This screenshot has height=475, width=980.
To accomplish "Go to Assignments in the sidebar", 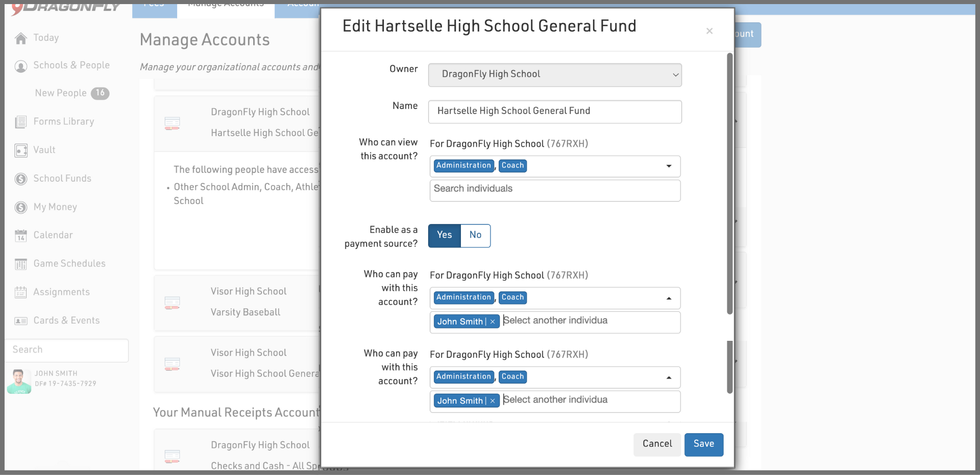I will pyautogui.click(x=61, y=292).
